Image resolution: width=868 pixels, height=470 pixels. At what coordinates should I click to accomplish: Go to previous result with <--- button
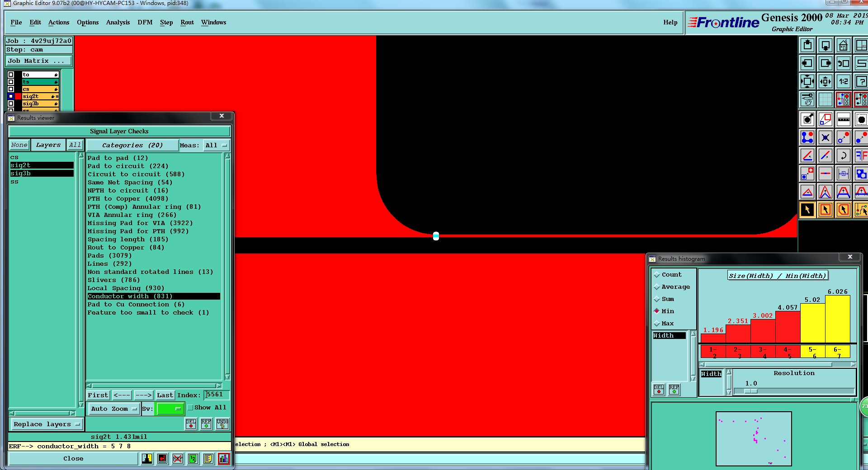click(122, 395)
